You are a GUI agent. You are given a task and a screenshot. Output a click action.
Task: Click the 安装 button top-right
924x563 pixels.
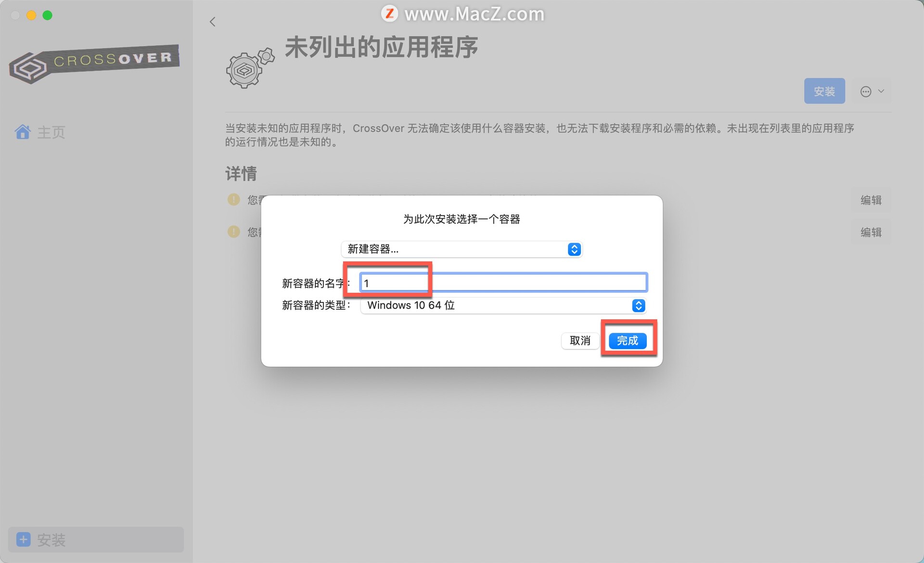[825, 91]
